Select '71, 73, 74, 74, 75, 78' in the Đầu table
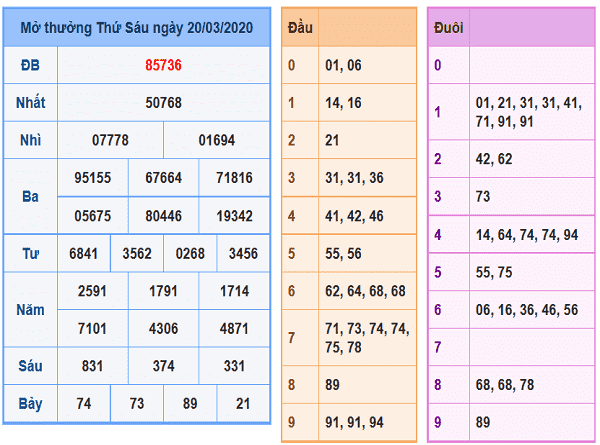This screenshot has height=445, width=600. pos(367,338)
